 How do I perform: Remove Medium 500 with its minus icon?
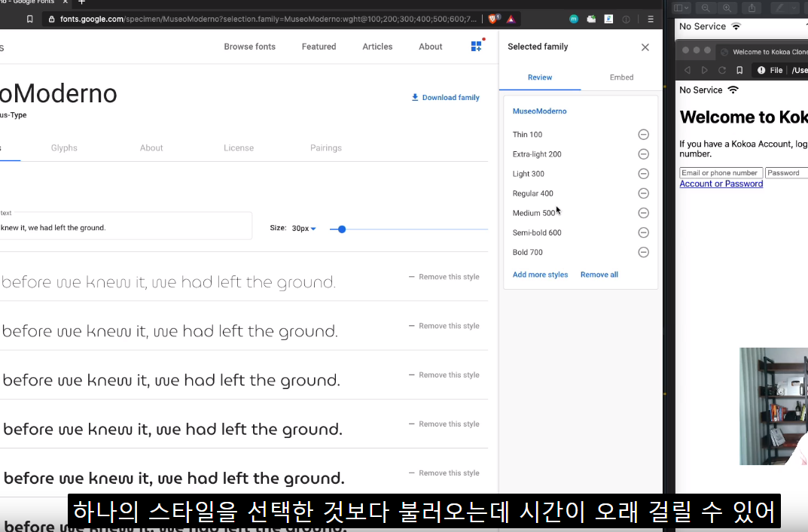(x=644, y=213)
